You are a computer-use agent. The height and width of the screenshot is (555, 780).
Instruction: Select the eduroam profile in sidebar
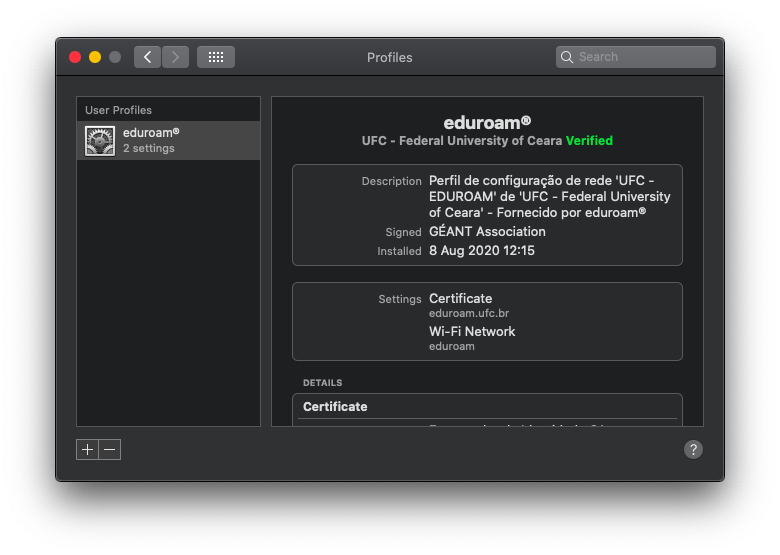click(x=169, y=141)
